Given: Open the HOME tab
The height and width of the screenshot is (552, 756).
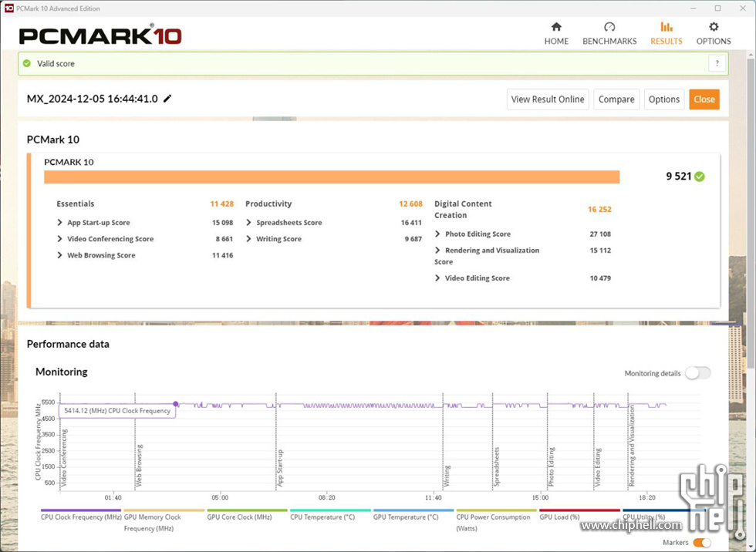Looking at the screenshot, I should click(x=556, y=34).
